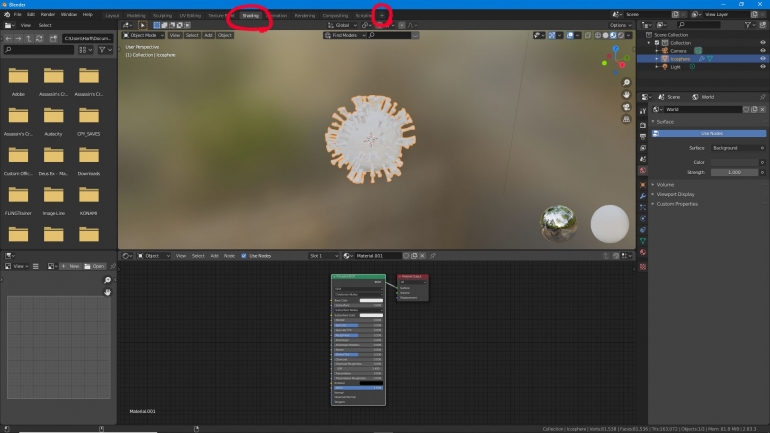Open the Global transform orientation dropdown
This screenshot has height=433, width=770.
pyautogui.click(x=342, y=25)
